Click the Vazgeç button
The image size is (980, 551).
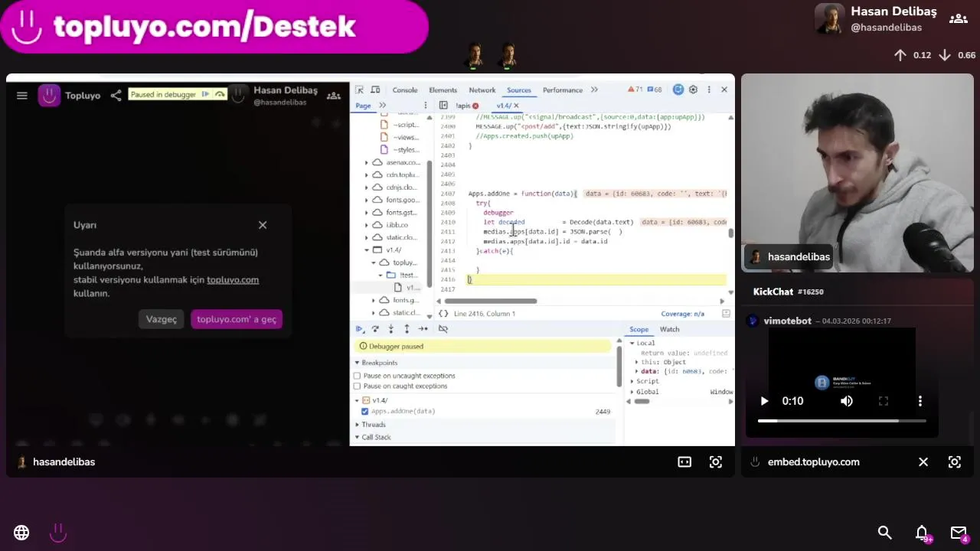162,319
